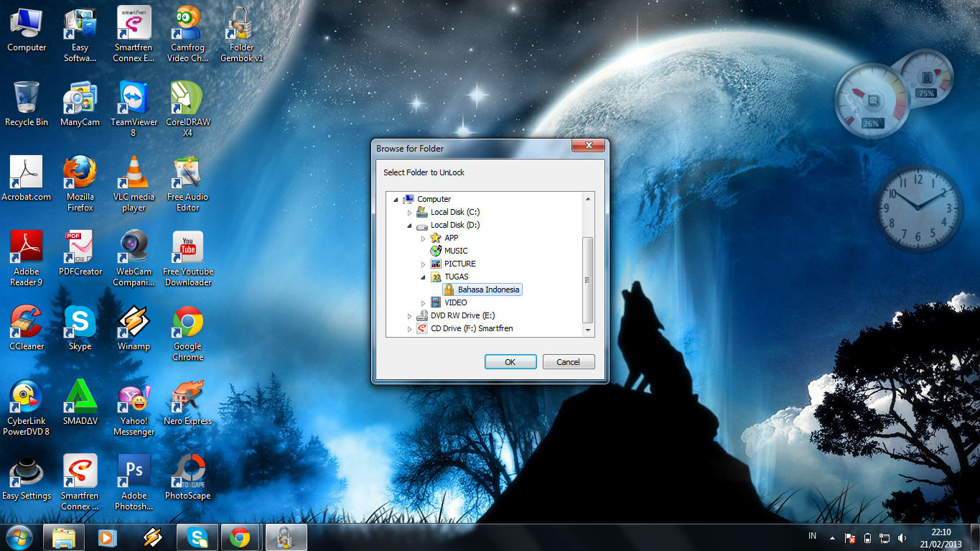Click the IN language indicator in taskbar
This screenshot has height=551, width=980.
click(x=812, y=536)
